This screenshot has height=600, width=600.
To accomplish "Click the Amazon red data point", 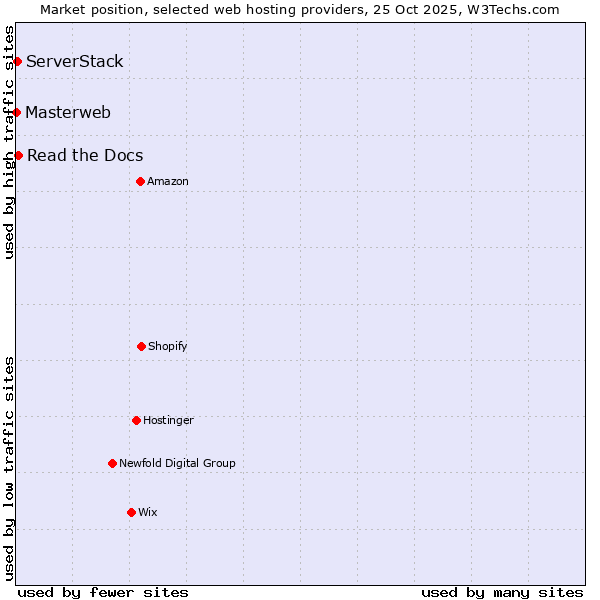I will (140, 181).
